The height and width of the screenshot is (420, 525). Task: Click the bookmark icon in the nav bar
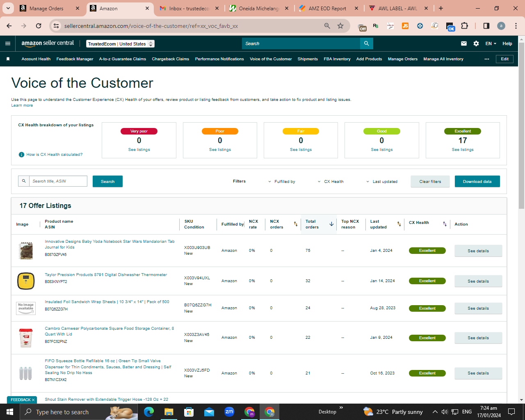[x=8, y=59]
